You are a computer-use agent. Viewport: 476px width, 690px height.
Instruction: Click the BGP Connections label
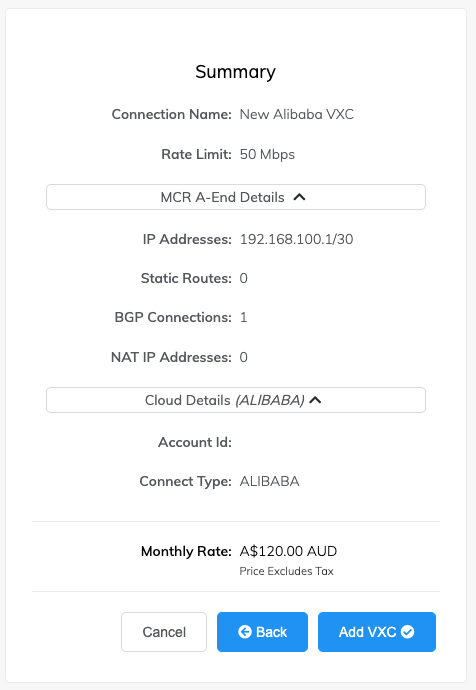[x=173, y=317]
